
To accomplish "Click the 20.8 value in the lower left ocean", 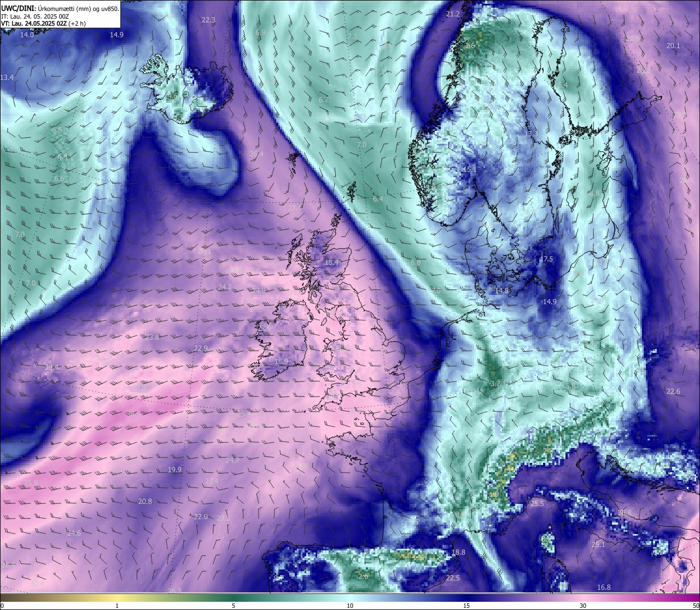I will (145, 501).
